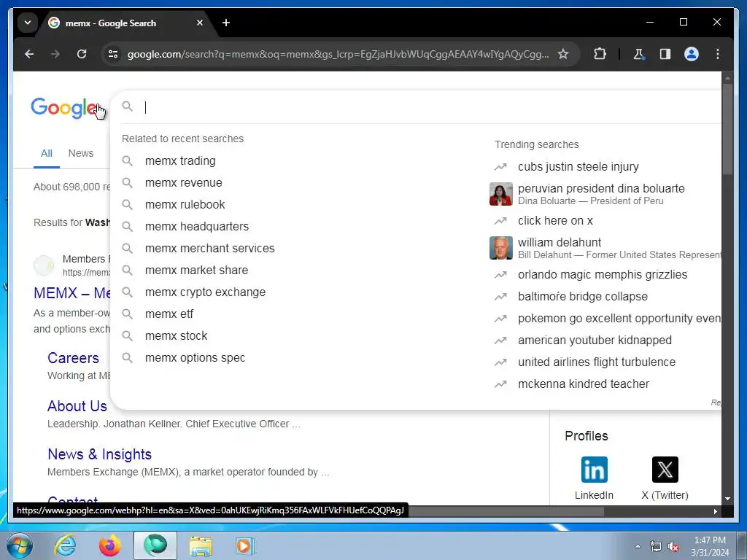The height and width of the screenshot is (560, 747).
Task: Select trending american youtuber kidnapped
Action: tap(595, 341)
